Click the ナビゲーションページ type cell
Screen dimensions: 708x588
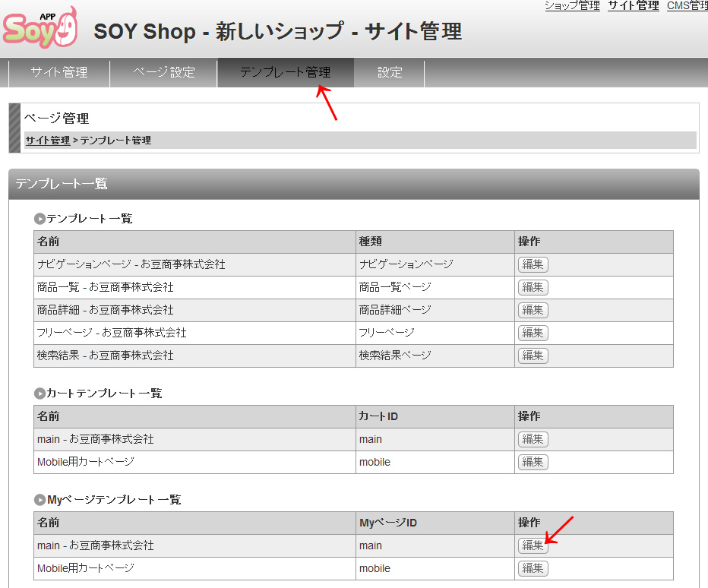[435, 264]
